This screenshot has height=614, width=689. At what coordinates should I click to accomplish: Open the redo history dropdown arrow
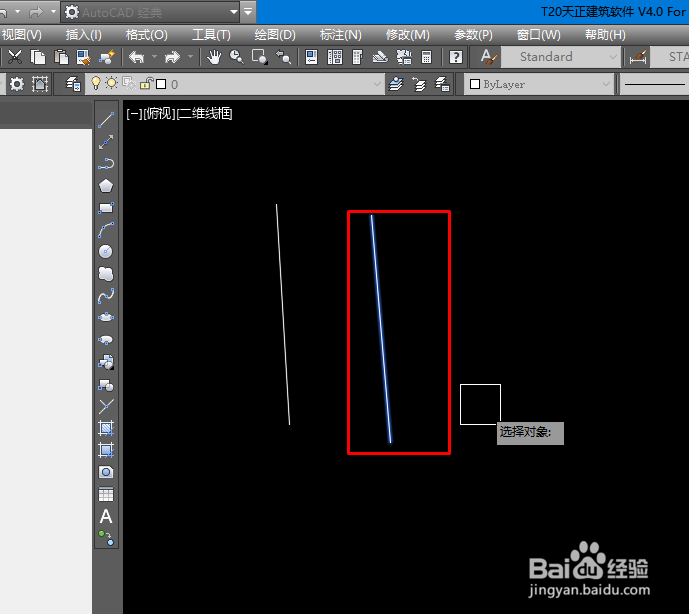pos(190,57)
